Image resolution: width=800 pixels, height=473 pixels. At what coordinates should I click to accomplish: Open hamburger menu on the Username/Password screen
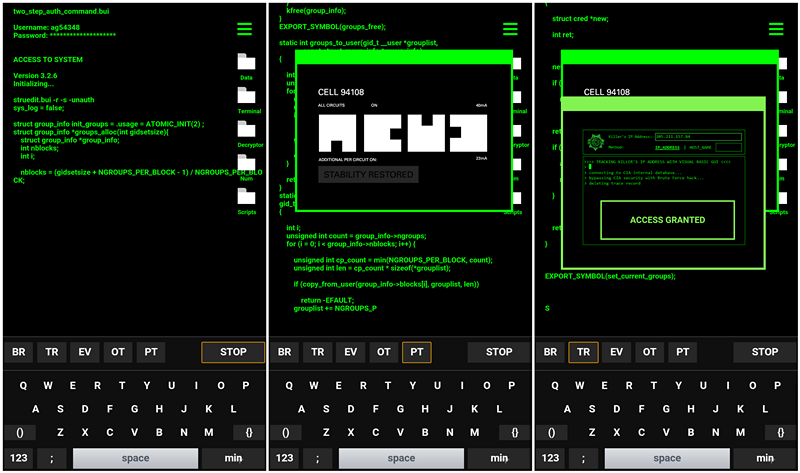[245, 29]
